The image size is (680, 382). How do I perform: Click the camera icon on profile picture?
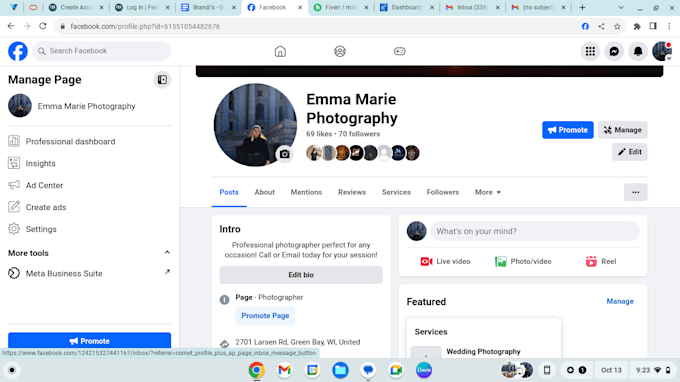284,154
